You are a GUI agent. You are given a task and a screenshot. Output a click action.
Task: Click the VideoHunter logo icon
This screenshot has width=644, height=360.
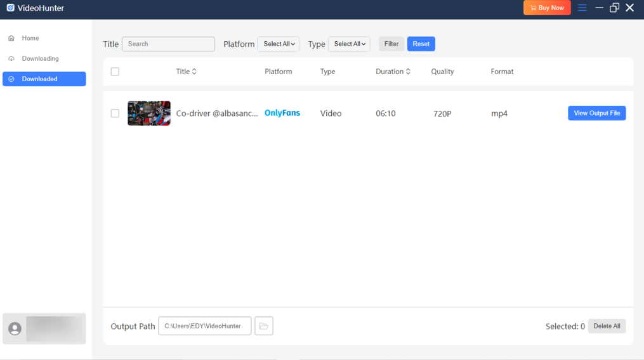click(x=10, y=8)
